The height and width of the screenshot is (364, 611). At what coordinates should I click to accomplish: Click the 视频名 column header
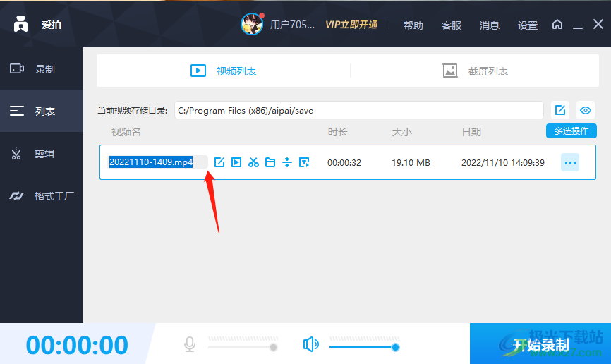click(126, 132)
